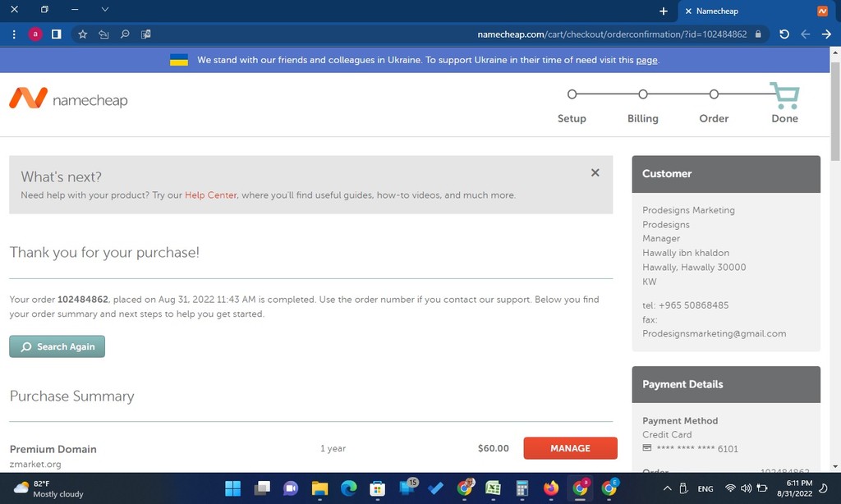Show hidden system tray icons
The height and width of the screenshot is (504, 841).
tap(667, 488)
